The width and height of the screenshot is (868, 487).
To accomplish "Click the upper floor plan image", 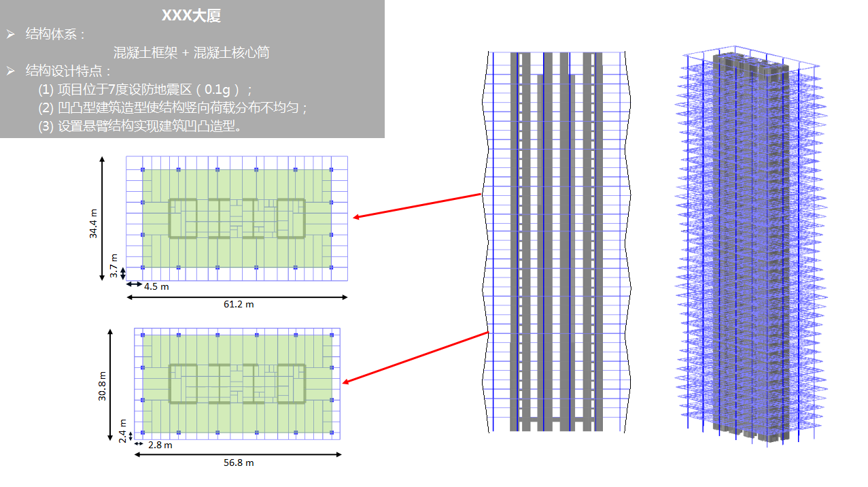I will click(x=237, y=218).
